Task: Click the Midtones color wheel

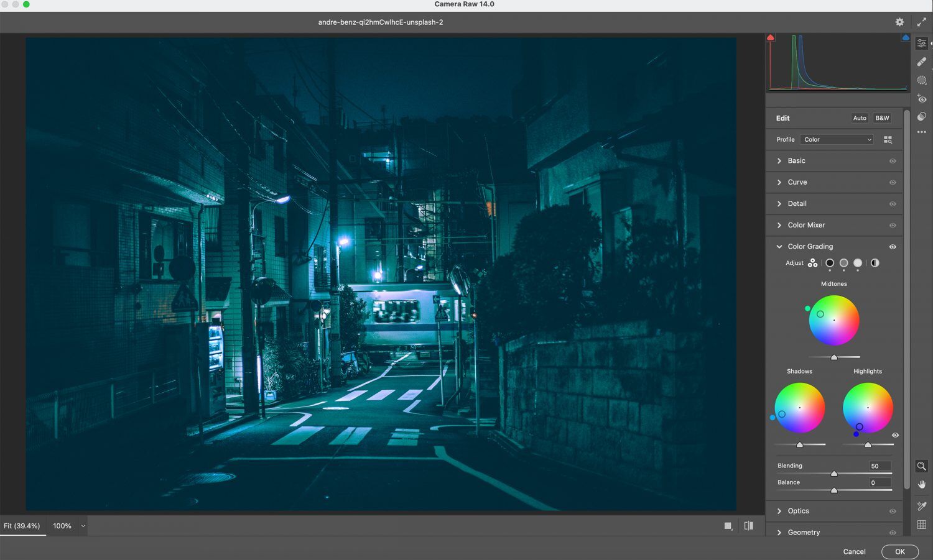Action: coord(834,320)
